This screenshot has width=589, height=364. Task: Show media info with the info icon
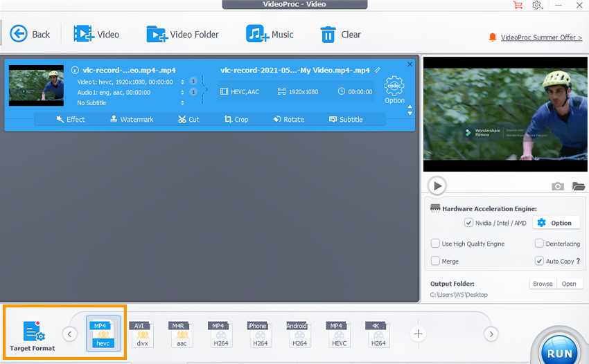point(75,70)
